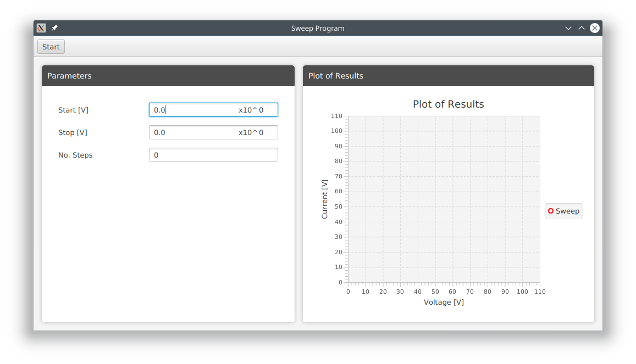Click the Start [V] label

(74, 110)
